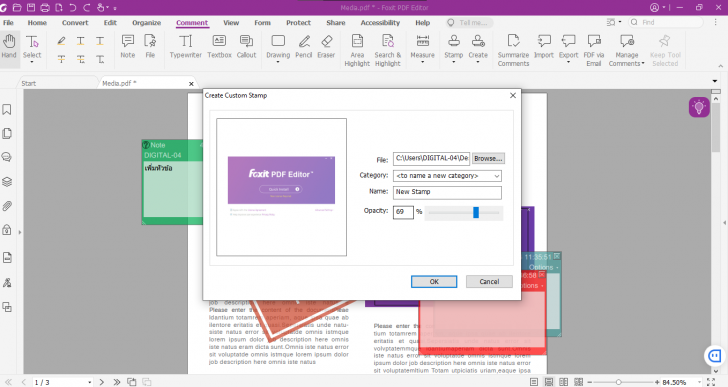Click OK in Create Custom Stamp
Image resolution: width=728 pixels, height=387 pixels.
(434, 282)
